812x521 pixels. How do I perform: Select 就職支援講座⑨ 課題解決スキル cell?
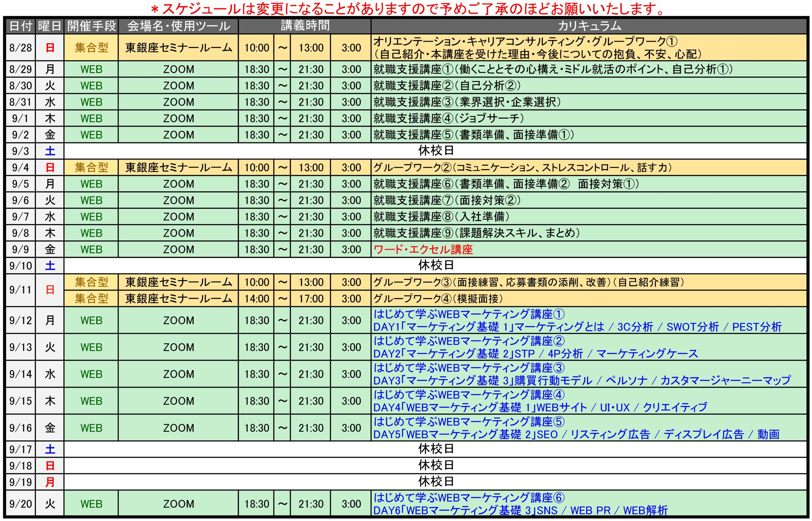pos(589,233)
